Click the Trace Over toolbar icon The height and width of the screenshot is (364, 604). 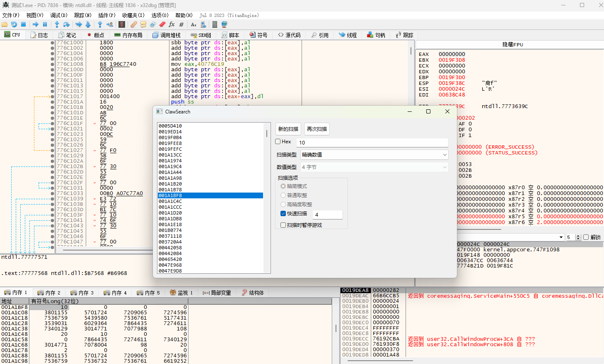coord(88,24)
